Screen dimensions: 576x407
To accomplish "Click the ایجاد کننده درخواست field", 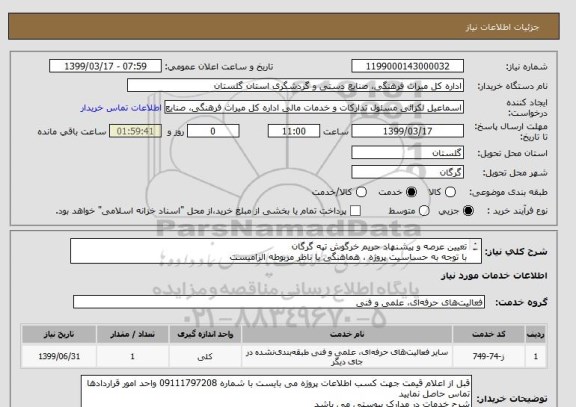I will [x=314, y=108].
